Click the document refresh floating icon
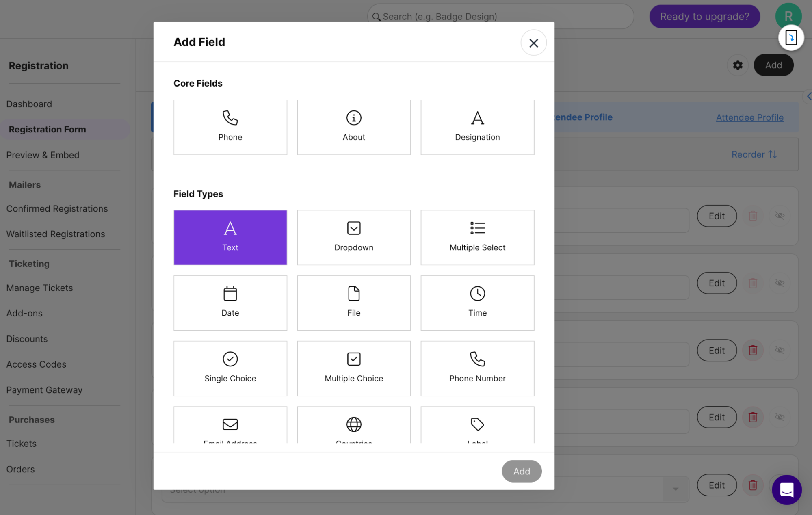The height and width of the screenshot is (515, 812). tap(790, 38)
